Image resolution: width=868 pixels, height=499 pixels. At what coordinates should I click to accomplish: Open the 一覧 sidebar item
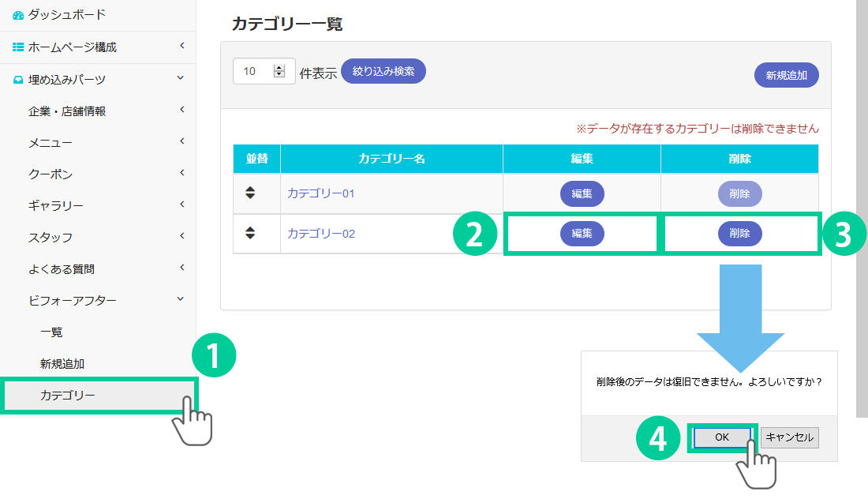(51, 332)
